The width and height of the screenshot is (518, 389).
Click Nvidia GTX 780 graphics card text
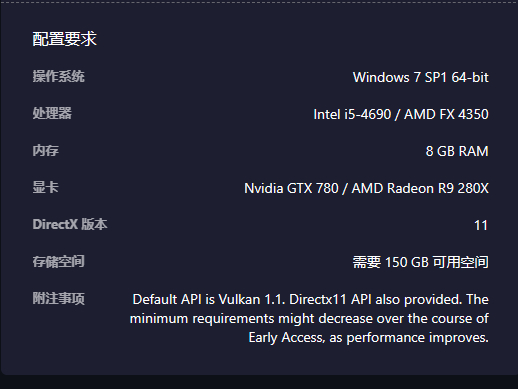[291, 188]
